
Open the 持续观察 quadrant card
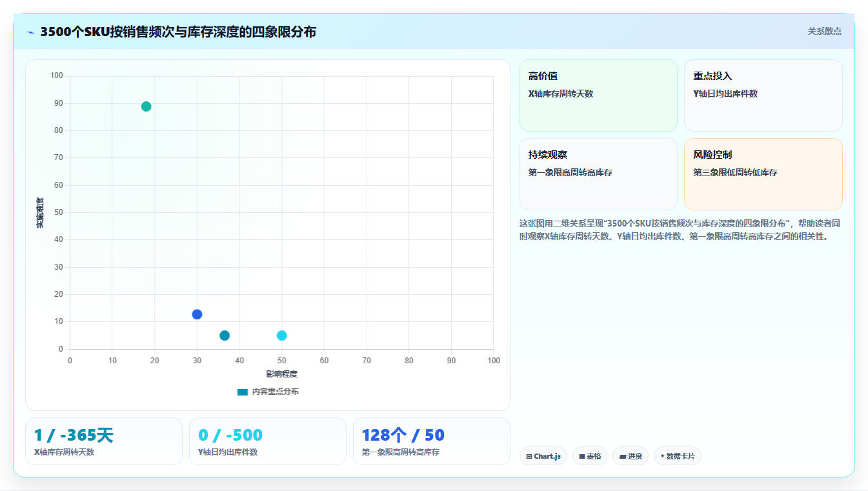coord(598,174)
